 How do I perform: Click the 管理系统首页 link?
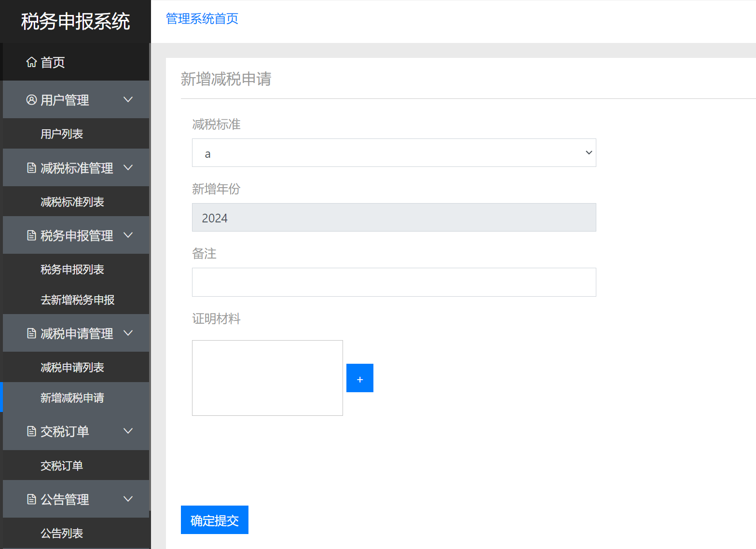point(202,19)
